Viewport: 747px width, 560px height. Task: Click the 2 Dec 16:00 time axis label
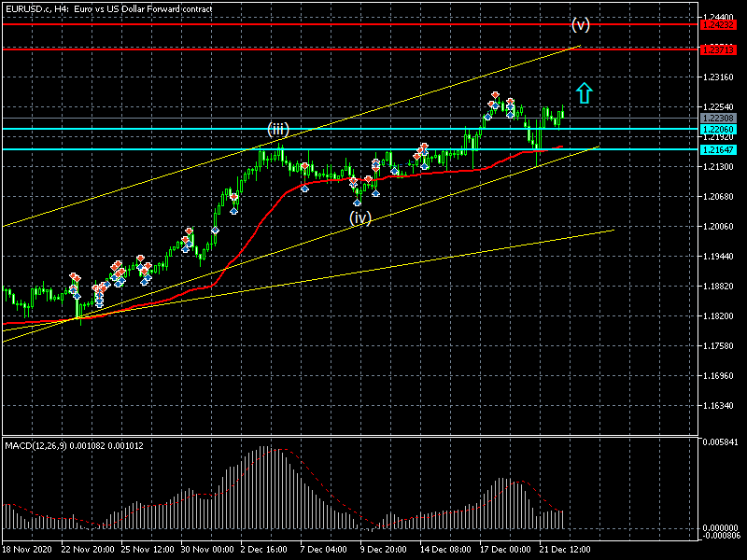[263, 550]
